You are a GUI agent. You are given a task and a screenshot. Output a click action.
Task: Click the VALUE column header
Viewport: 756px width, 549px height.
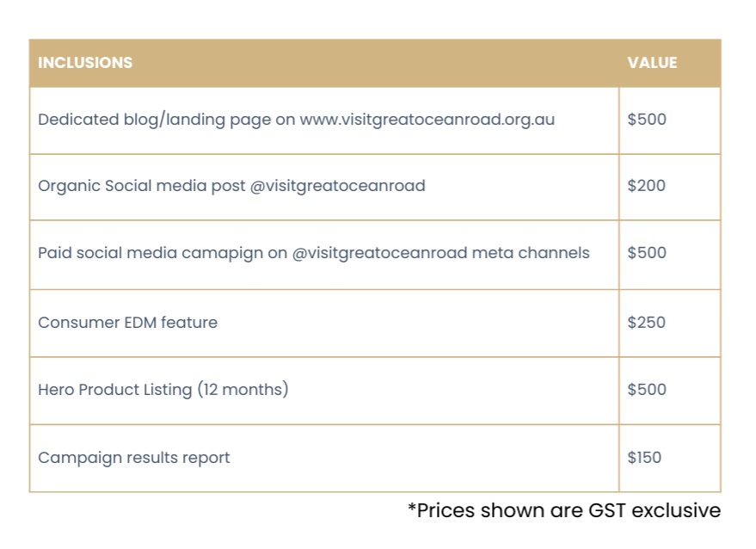(x=652, y=63)
